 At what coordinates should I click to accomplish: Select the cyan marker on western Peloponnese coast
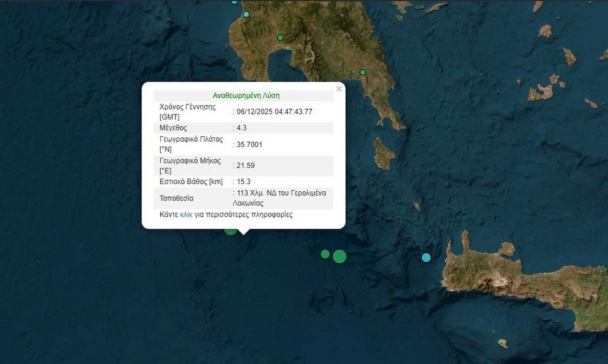[246, 14]
